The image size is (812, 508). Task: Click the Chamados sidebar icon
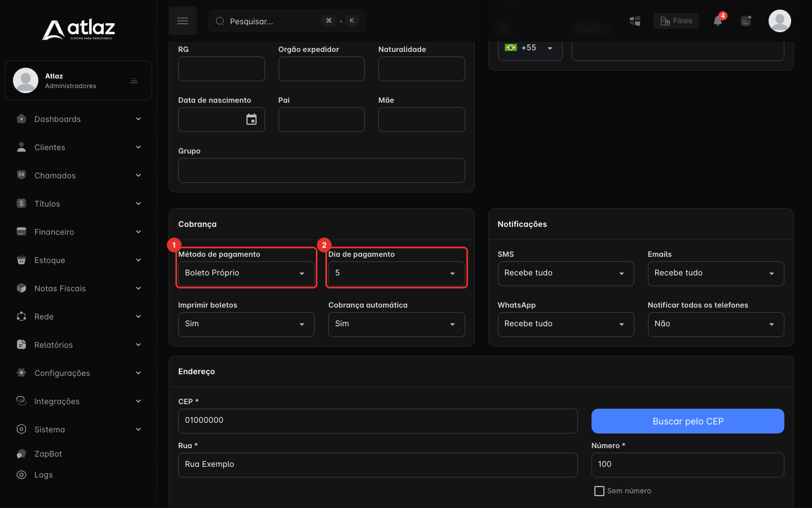(x=21, y=175)
